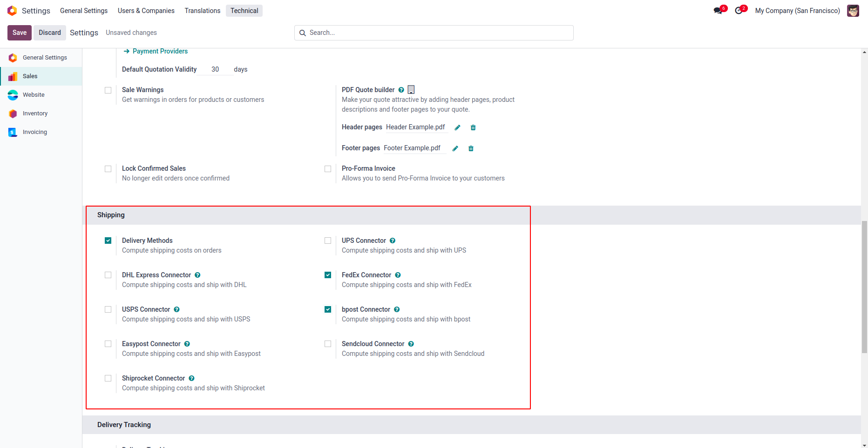Viewport: 868px width, 448px height.
Task: Open the user avatar menu
Action: click(853, 11)
